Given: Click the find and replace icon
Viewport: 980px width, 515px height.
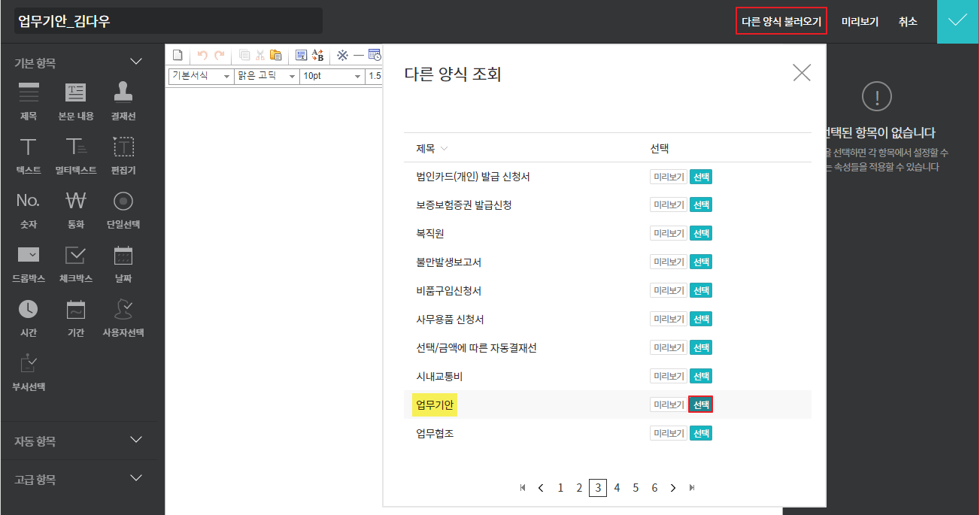Looking at the screenshot, I should click(318, 55).
